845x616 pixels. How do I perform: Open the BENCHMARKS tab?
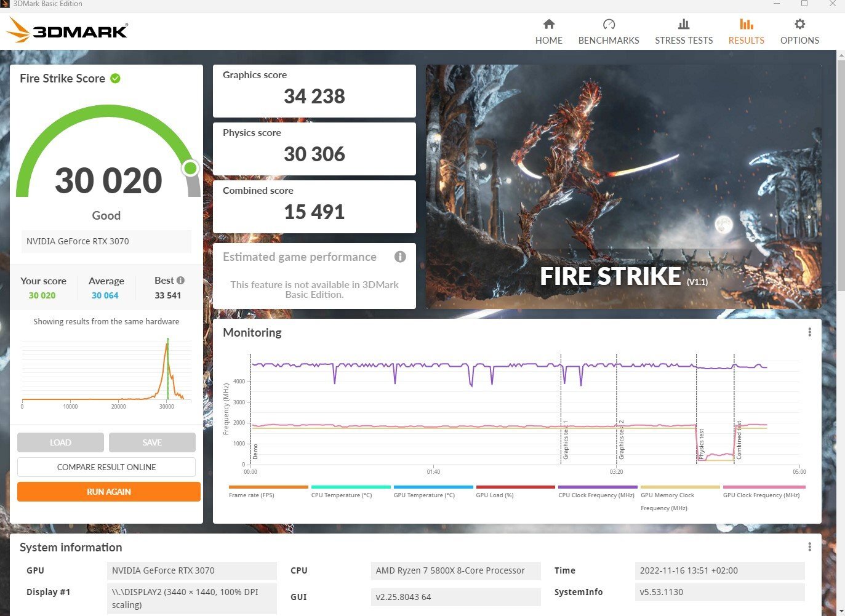pyautogui.click(x=609, y=32)
